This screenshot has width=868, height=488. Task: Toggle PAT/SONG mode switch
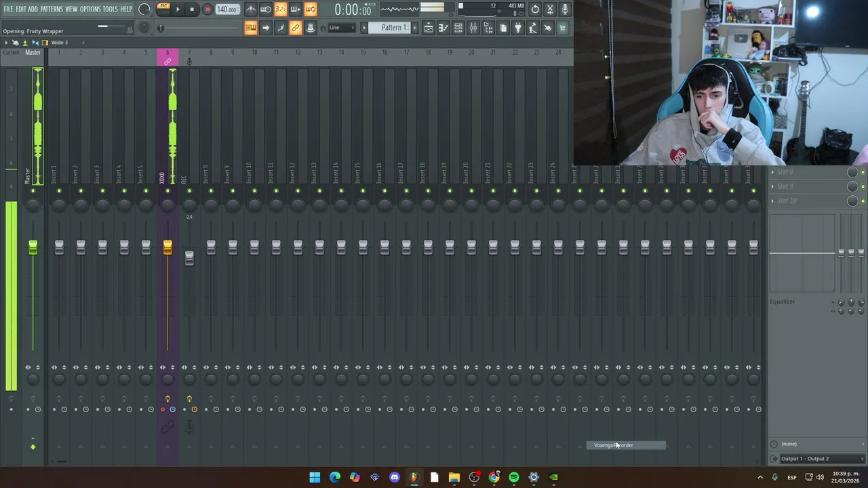click(x=163, y=9)
